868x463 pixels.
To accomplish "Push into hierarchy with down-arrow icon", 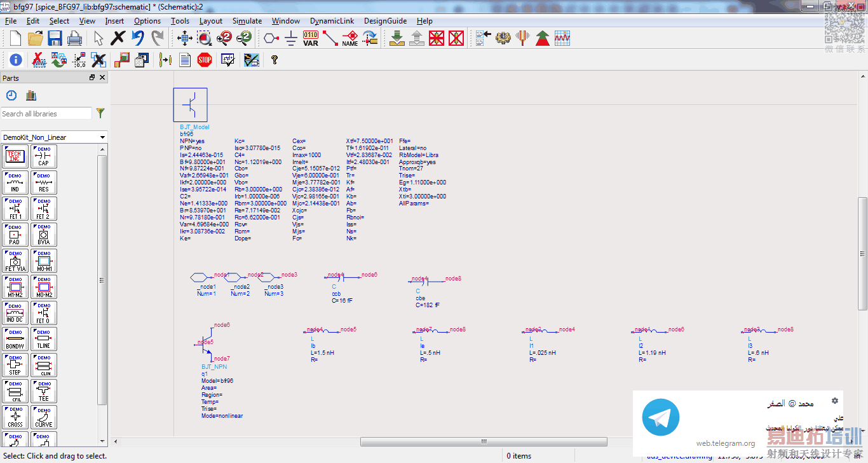I will [x=397, y=38].
